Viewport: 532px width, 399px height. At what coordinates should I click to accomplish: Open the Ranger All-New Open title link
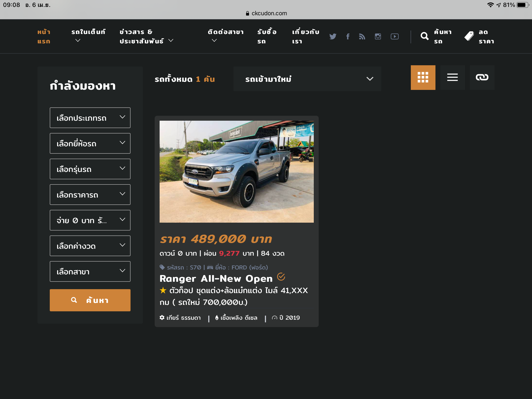(x=216, y=279)
